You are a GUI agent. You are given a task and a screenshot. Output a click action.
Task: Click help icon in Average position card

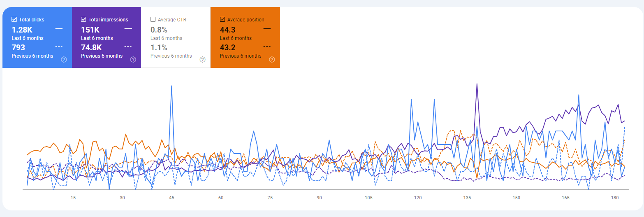(x=272, y=59)
